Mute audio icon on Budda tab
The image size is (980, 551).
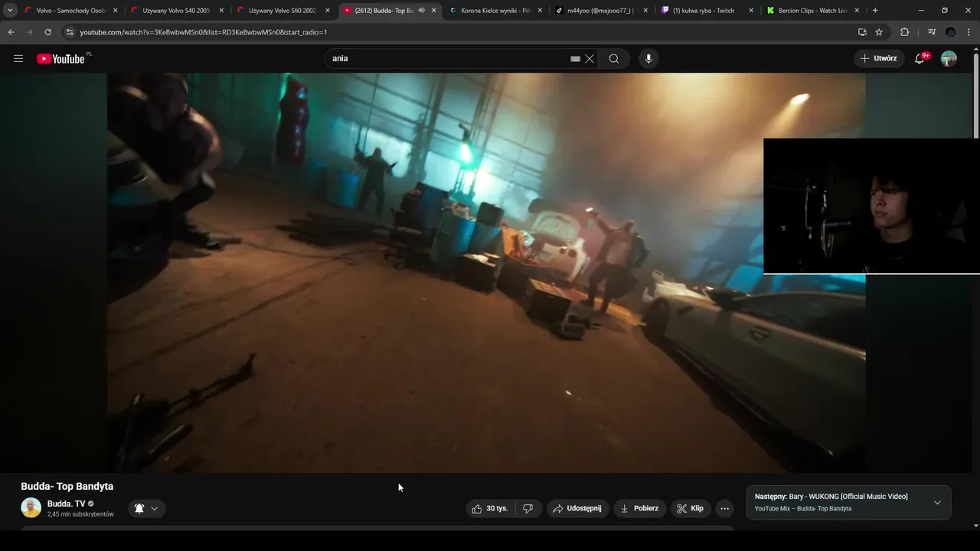pos(421,11)
